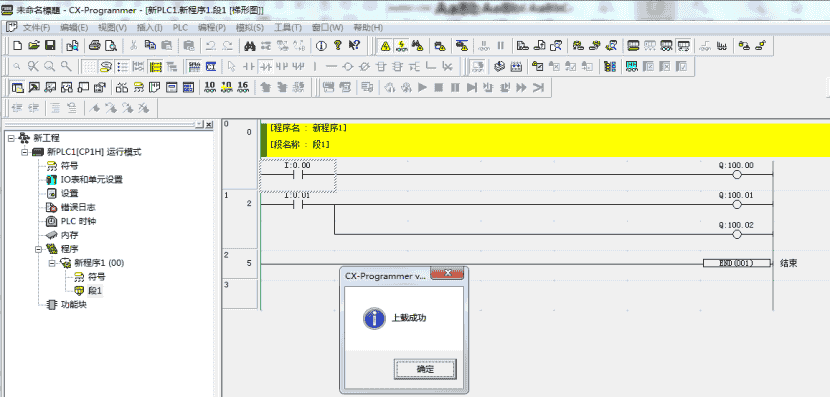Collapse the 新程序1 (00) node
Image resolution: width=830 pixels, height=397 pixels.
pyautogui.click(x=52, y=263)
